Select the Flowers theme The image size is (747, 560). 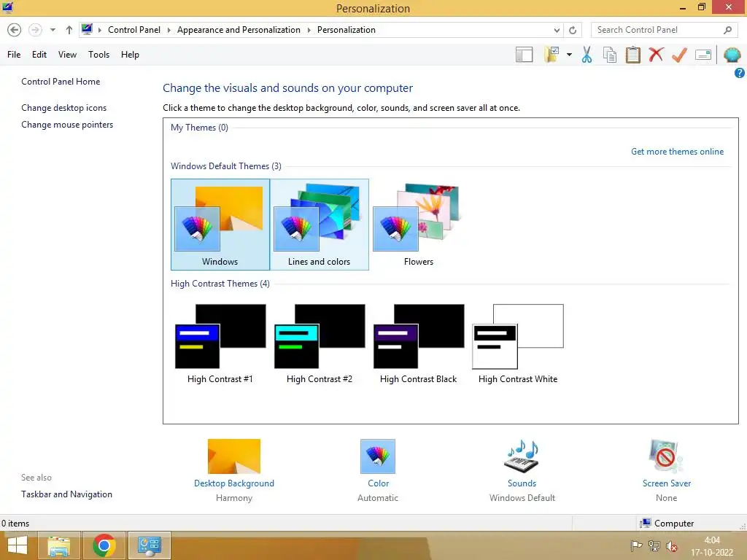[418, 225]
